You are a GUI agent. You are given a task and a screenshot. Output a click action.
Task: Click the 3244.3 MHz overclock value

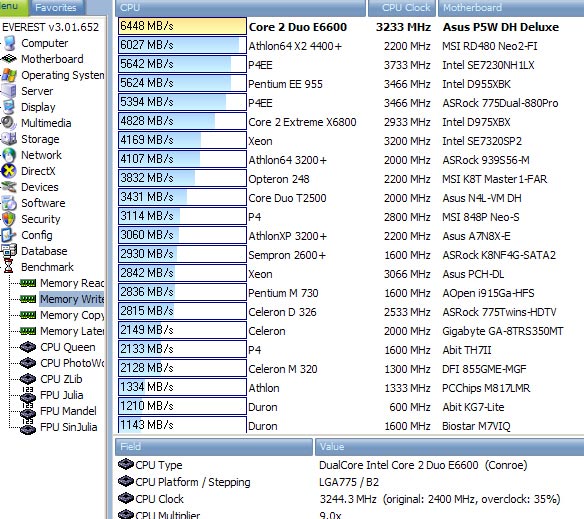440,499
